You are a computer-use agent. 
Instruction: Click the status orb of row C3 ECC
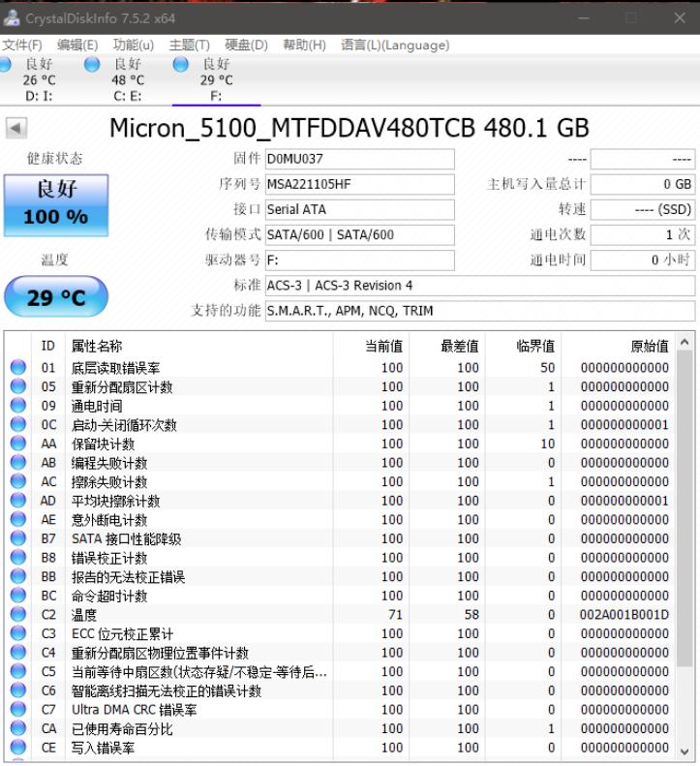coord(18,633)
